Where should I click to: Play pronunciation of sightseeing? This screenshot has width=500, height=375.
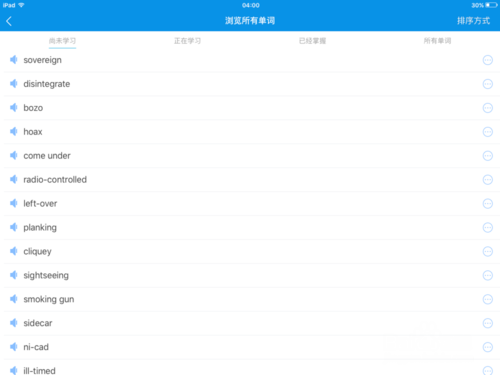point(14,275)
